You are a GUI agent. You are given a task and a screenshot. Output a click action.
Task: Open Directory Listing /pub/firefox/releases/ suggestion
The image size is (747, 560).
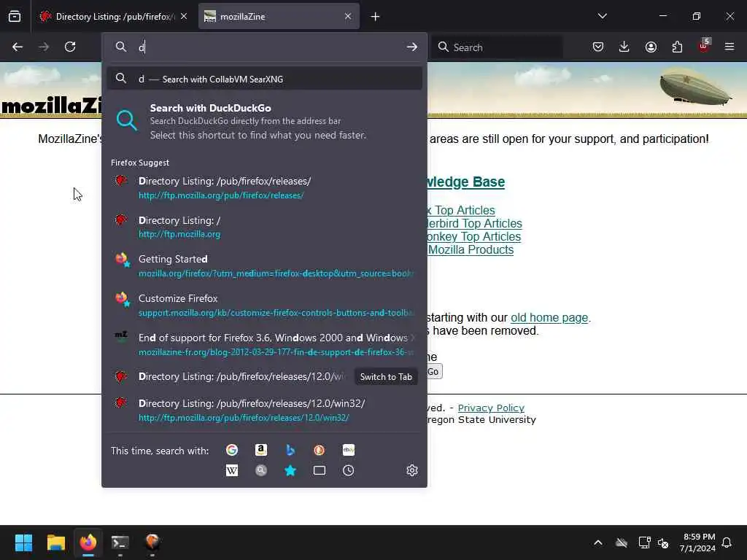(264, 187)
